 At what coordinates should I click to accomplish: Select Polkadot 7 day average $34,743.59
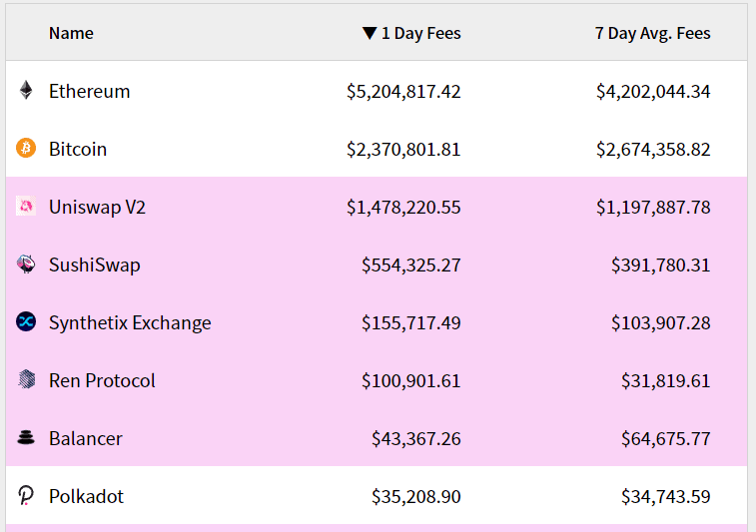[666, 496]
